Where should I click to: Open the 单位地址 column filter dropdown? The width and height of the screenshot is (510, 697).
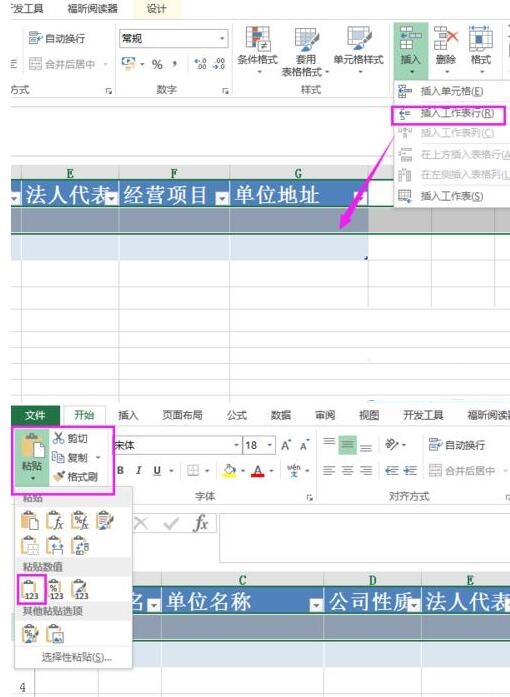[360, 197]
